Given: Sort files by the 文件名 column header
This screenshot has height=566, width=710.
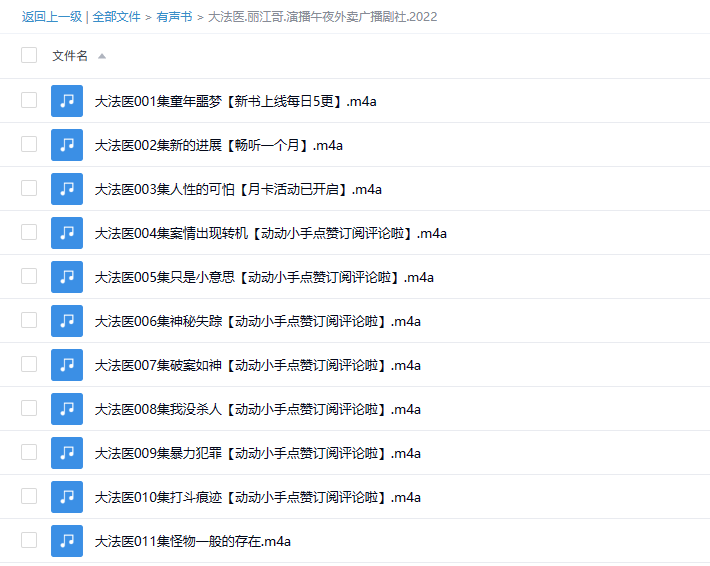Looking at the screenshot, I should click(70, 56).
